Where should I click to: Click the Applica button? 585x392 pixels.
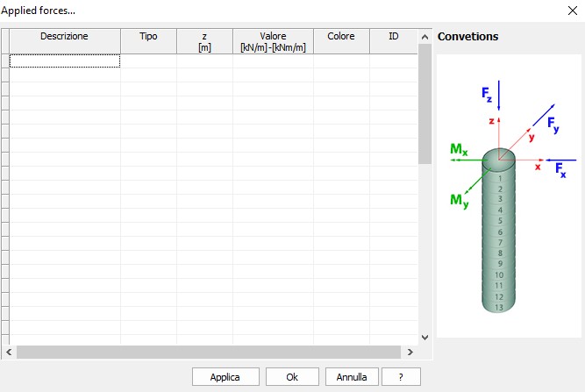(x=225, y=376)
